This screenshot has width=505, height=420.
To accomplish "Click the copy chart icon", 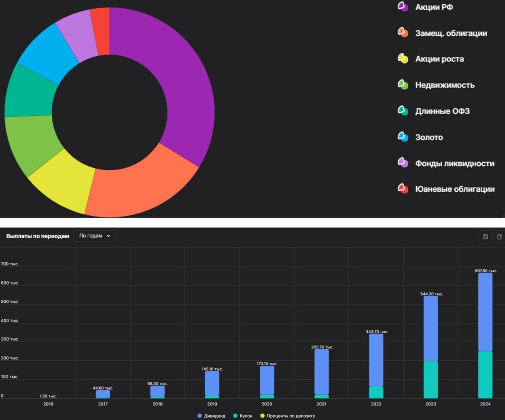I will 499,237.
